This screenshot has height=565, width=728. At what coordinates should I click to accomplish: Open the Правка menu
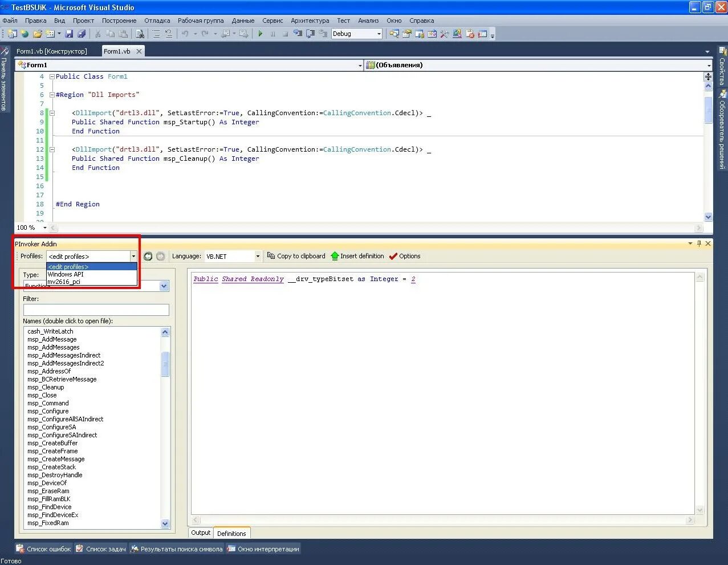[x=35, y=21]
